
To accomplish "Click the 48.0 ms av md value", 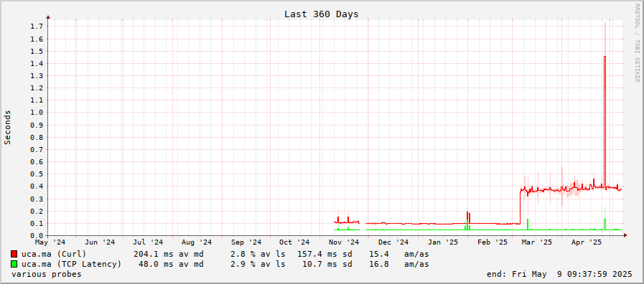I will [x=171, y=264].
